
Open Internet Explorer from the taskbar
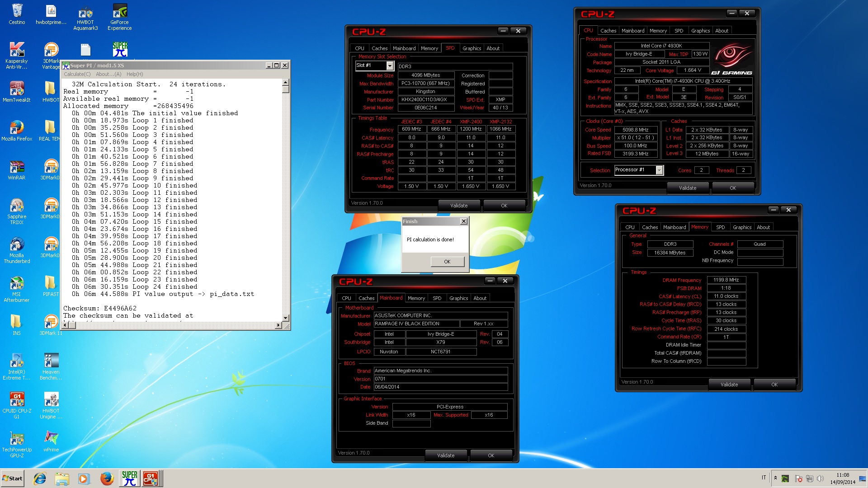click(40, 479)
